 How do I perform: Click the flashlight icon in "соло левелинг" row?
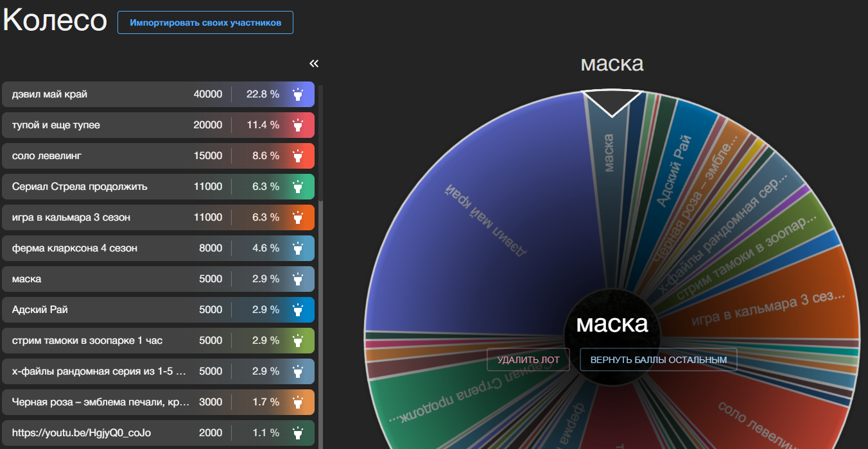click(x=298, y=156)
